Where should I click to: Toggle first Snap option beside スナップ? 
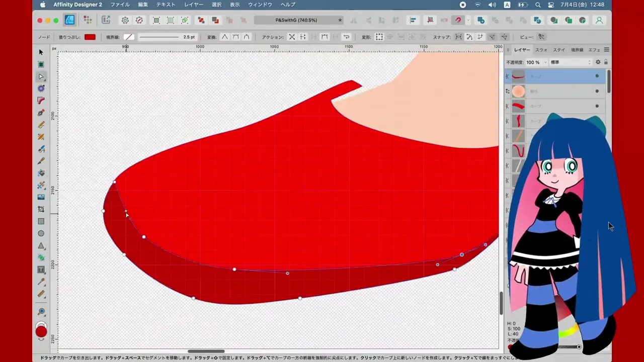458,37
